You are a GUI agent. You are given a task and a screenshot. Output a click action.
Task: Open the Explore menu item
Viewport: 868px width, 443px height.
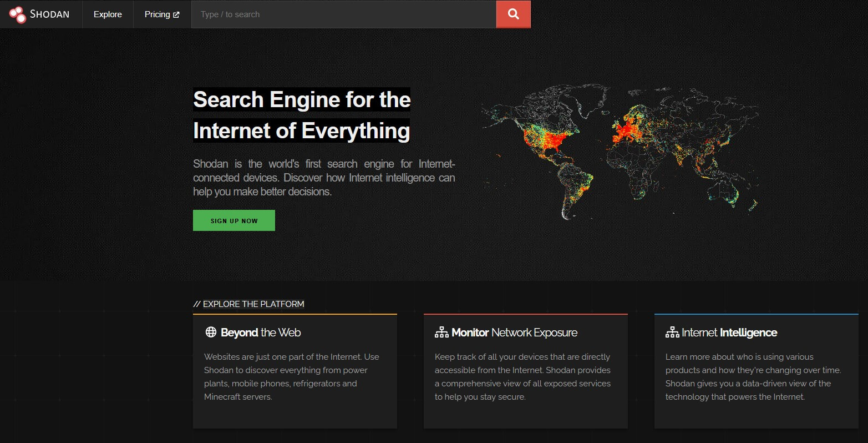point(108,14)
